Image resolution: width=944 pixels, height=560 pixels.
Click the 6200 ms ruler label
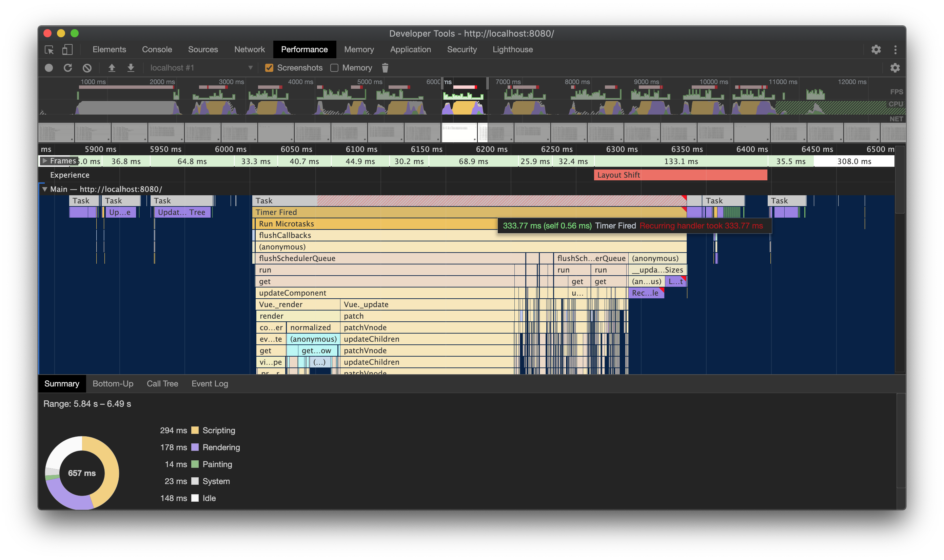(491, 149)
